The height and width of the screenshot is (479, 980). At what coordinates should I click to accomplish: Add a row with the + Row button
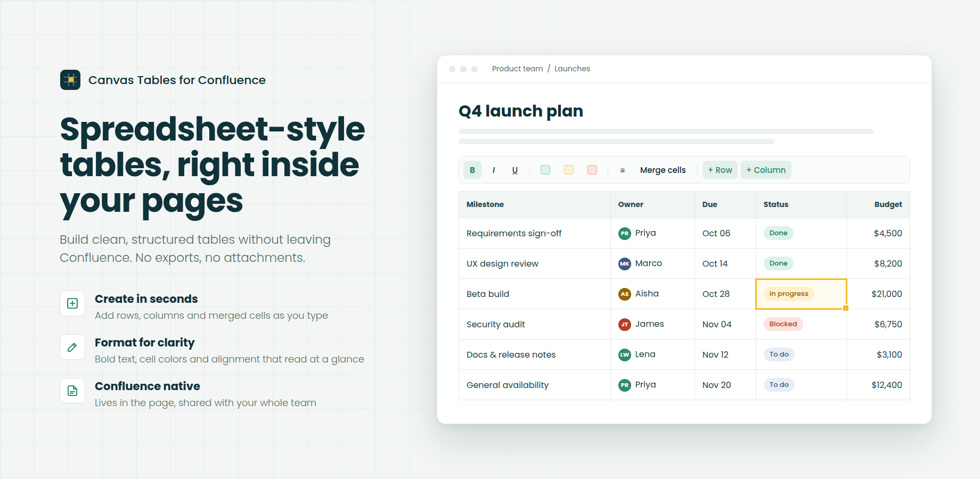[x=720, y=170]
